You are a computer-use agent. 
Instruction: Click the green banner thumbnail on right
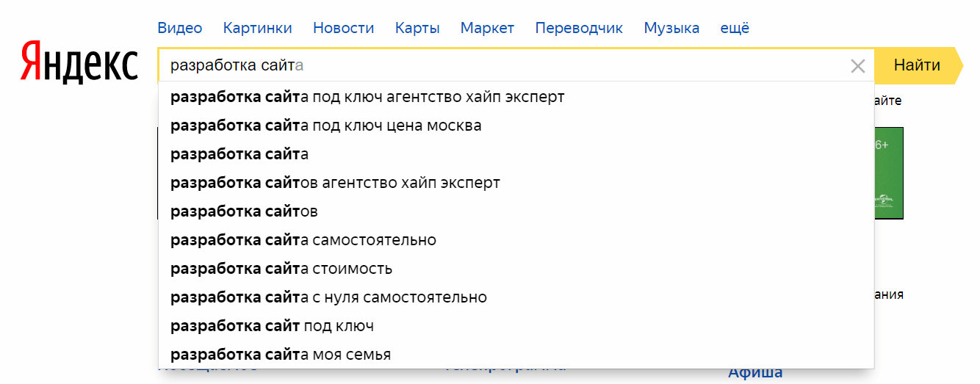[x=888, y=173]
